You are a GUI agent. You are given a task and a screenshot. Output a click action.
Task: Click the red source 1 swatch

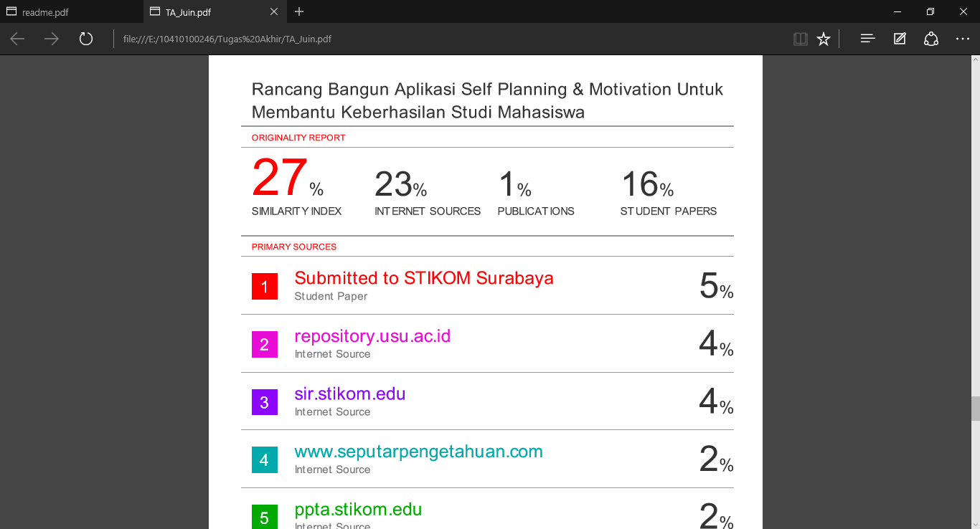click(x=264, y=287)
